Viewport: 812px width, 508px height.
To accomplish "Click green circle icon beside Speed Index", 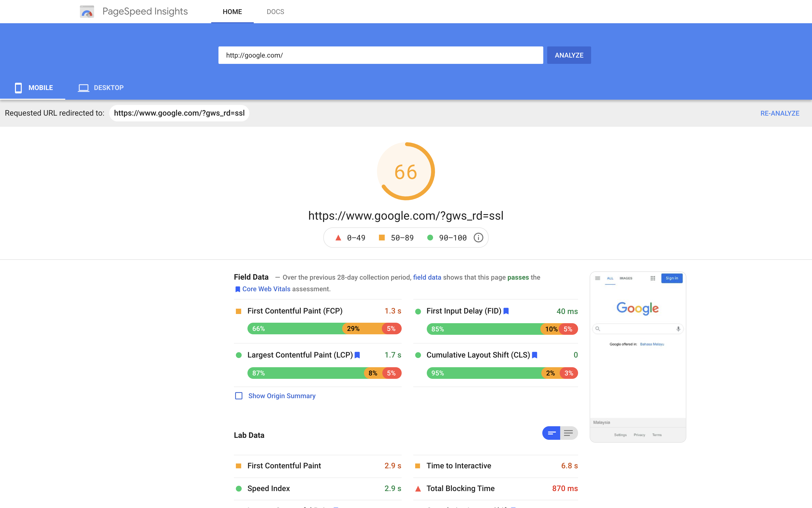I will (x=239, y=488).
